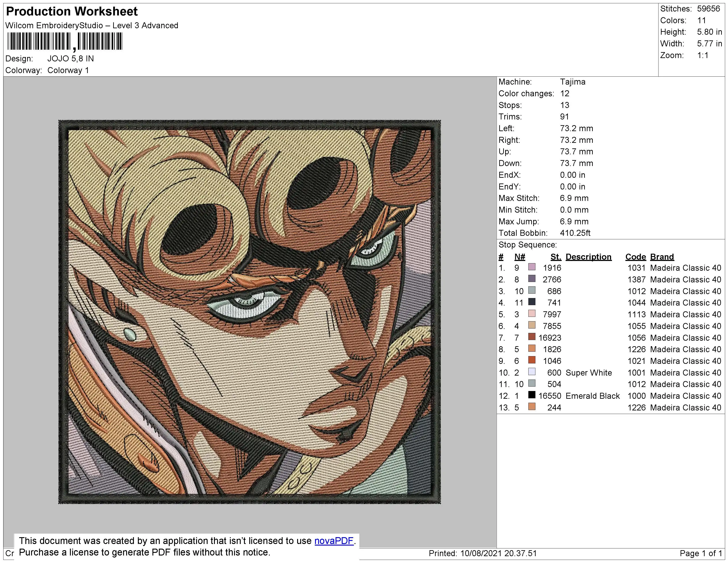The width and height of the screenshot is (728, 563).
Task: Select color swatch for stop 4 code 1044
Action: point(532,302)
